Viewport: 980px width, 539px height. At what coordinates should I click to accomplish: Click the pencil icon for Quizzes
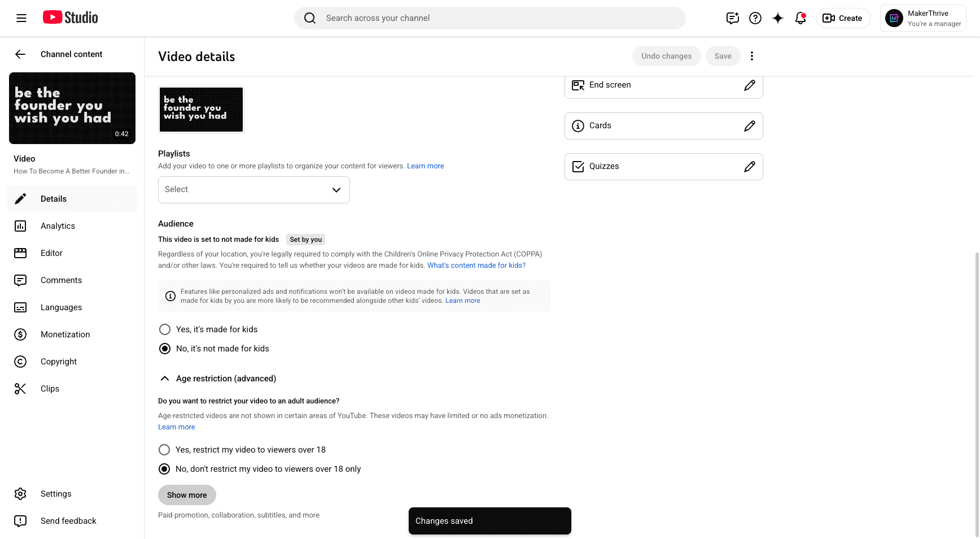750,167
